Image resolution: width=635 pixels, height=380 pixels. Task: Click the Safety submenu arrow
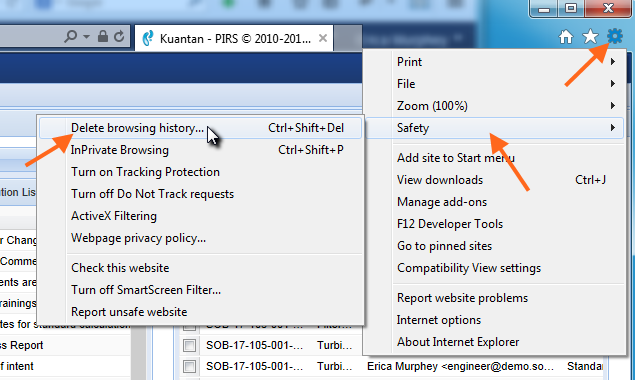[613, 128]
